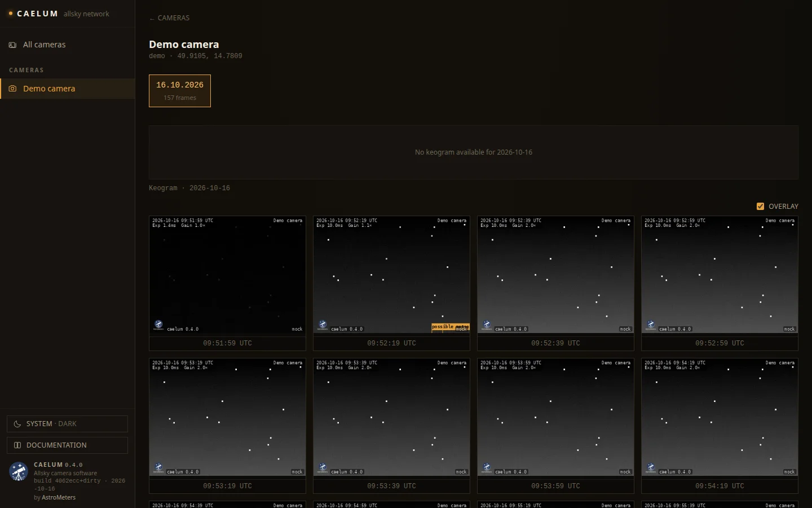Click the telescope logo in sidebar footer

(x=19, y=472)
